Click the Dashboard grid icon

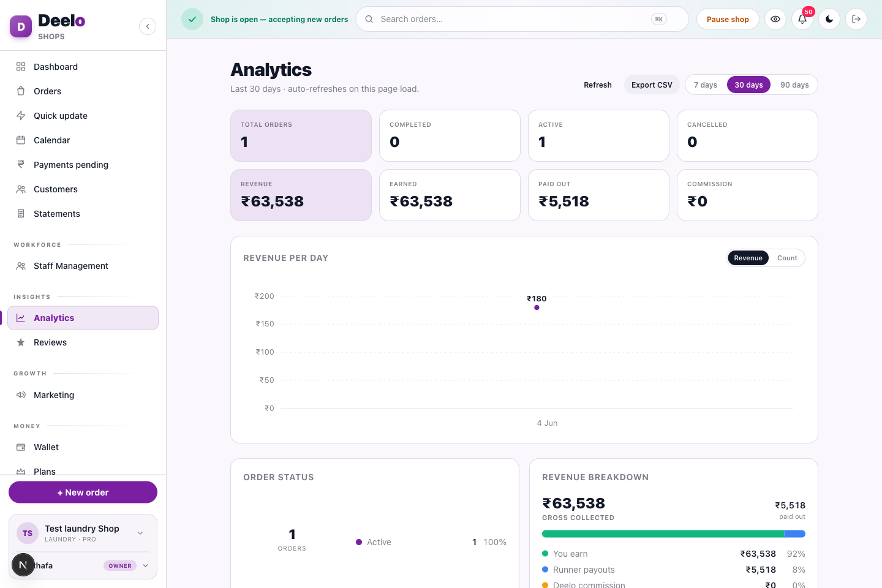pyautogui.click(x=21, y=67)
